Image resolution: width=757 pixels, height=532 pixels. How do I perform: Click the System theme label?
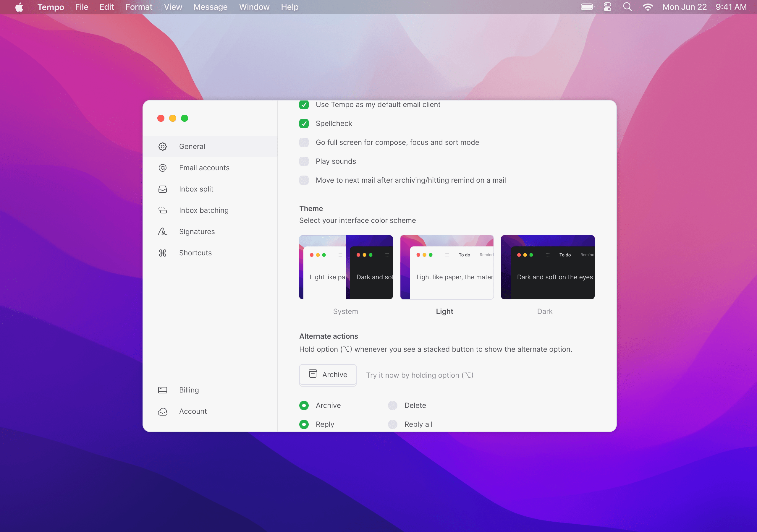tap(346, 312)
